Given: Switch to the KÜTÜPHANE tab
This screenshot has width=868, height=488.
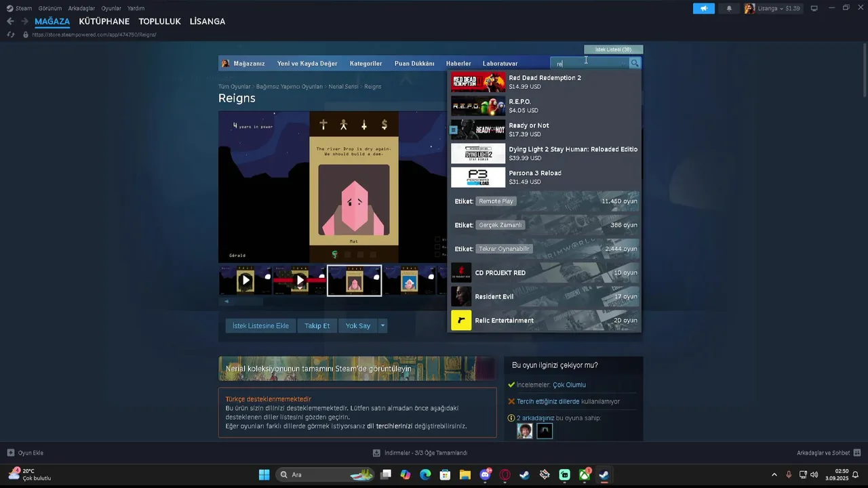Looking at the screenshot, I should coord(104,21).
